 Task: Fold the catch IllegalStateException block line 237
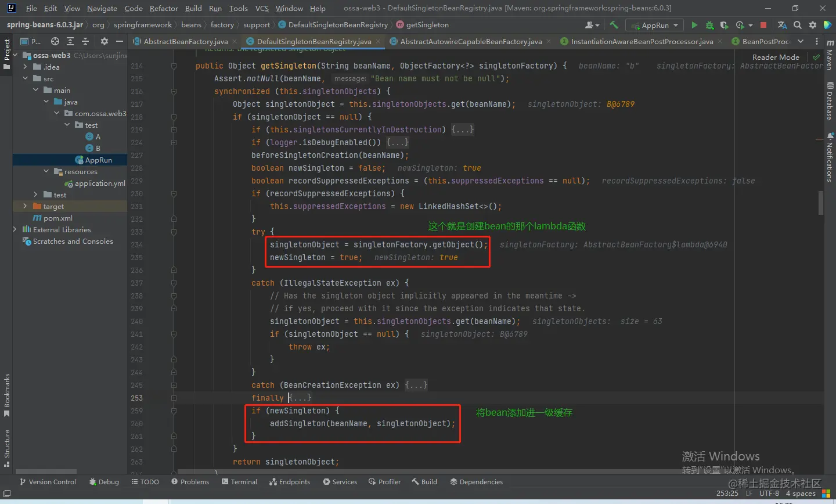click(174, 283)
